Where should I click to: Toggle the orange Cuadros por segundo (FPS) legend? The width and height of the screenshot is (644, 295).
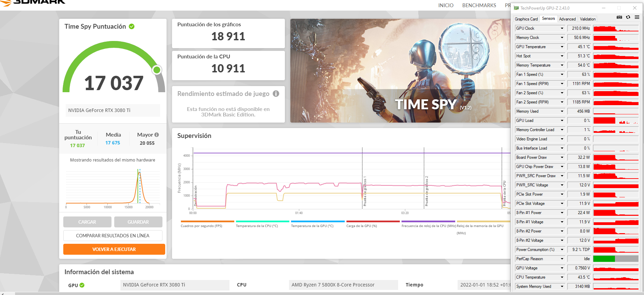click(207, 224)
